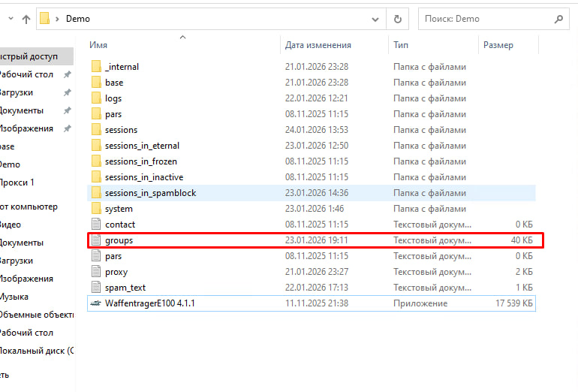
Task: Click the Тип column header
Action: point(401,45)
